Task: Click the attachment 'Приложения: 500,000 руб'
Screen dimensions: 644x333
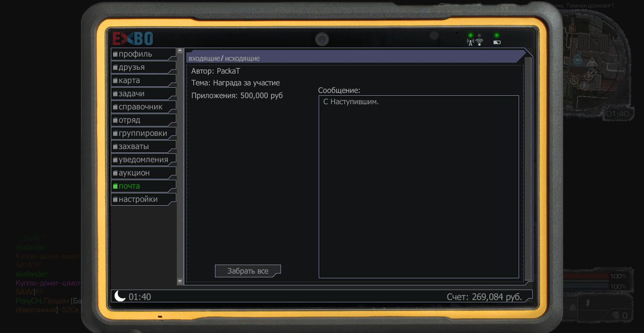Action: [x=237, y=96]
